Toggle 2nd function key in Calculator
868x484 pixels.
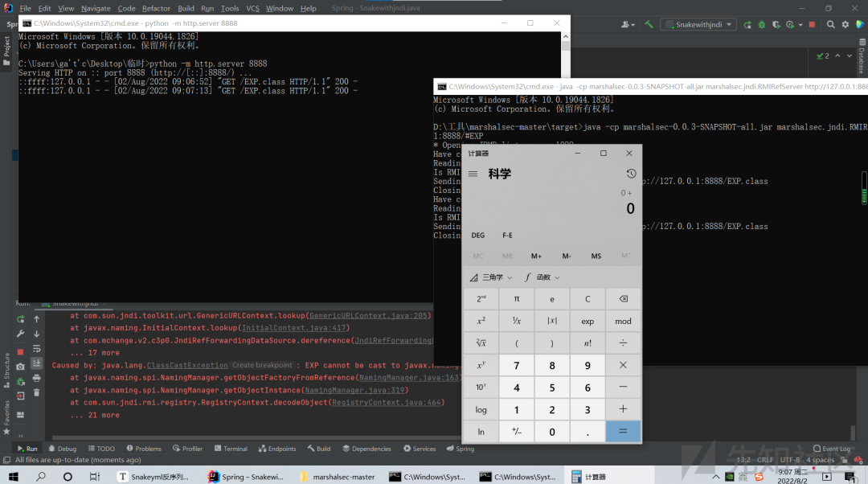coord(481,299)
